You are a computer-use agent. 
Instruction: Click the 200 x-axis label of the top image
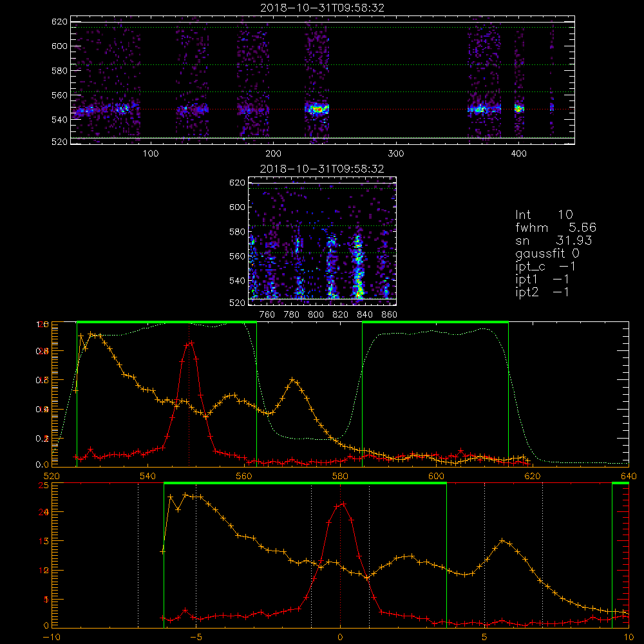coord(273,154)
